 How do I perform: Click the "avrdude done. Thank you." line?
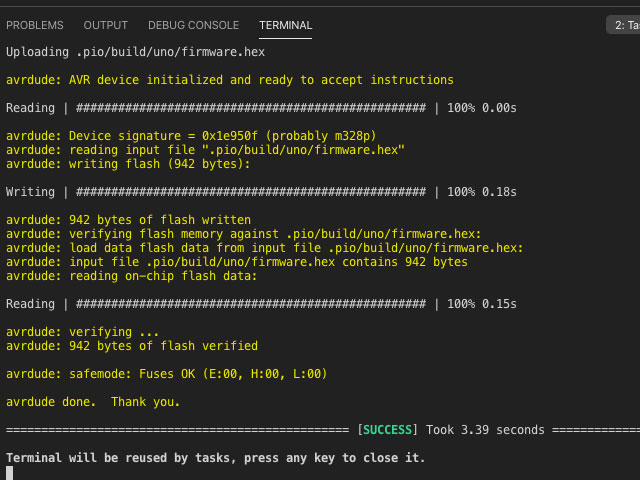click(x=93, y=402)
